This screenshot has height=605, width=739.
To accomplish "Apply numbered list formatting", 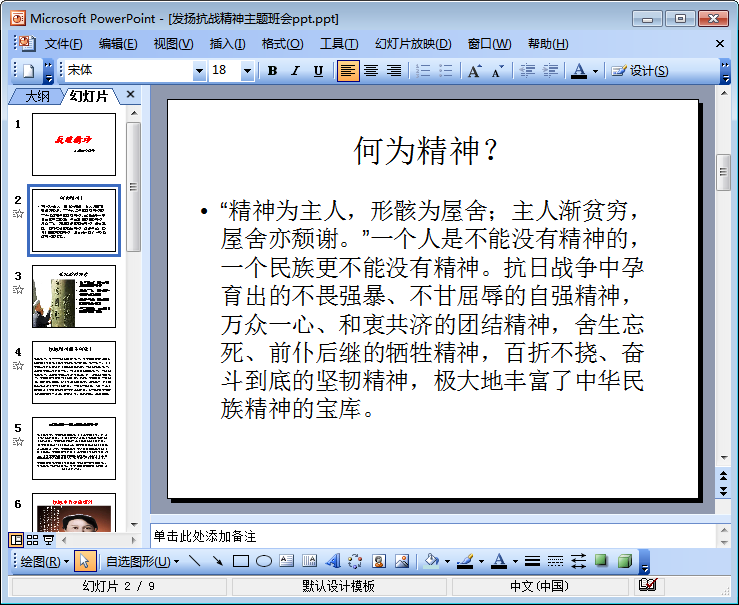I will click(423, 71).
